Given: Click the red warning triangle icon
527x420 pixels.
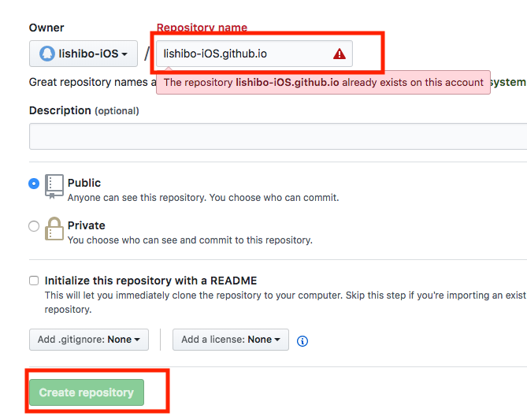Looking at the screenshot, I should 340,54.
